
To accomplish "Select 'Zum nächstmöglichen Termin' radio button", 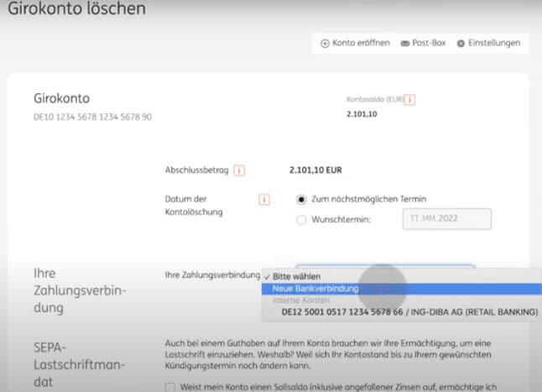I will pyautogui.click(x=302, y=200).
